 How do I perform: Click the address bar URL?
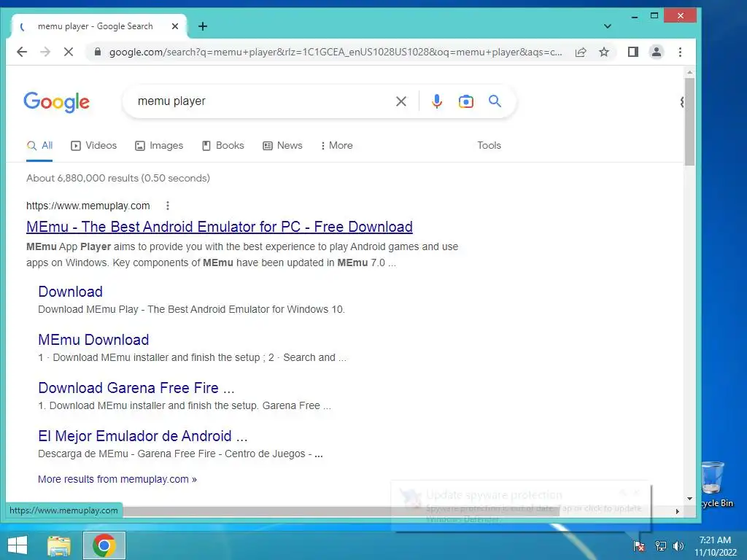click(336, 52)
